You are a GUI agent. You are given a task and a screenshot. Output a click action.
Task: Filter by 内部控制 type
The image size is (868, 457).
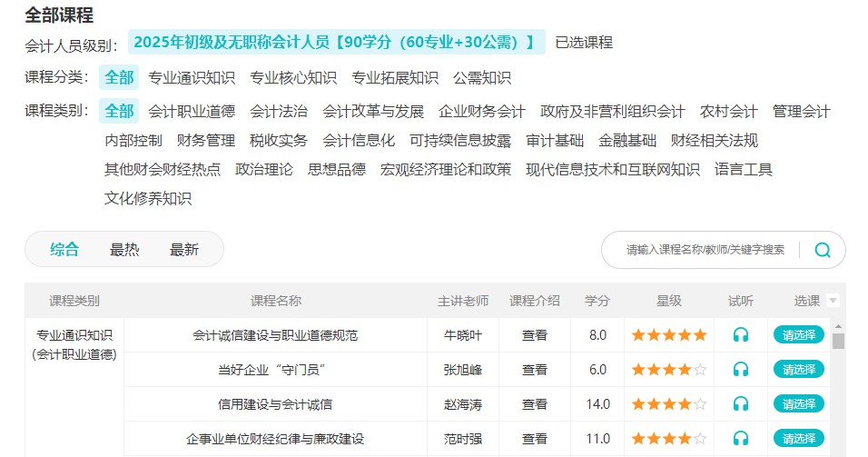(x=133, y=141)
